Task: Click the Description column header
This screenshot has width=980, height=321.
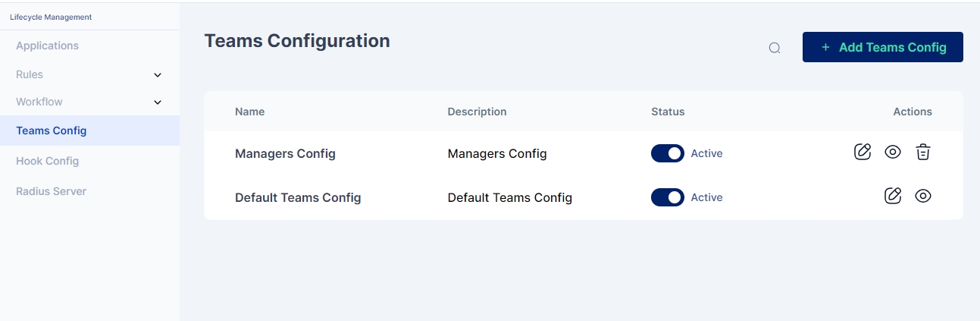Action: click(477, 112)
